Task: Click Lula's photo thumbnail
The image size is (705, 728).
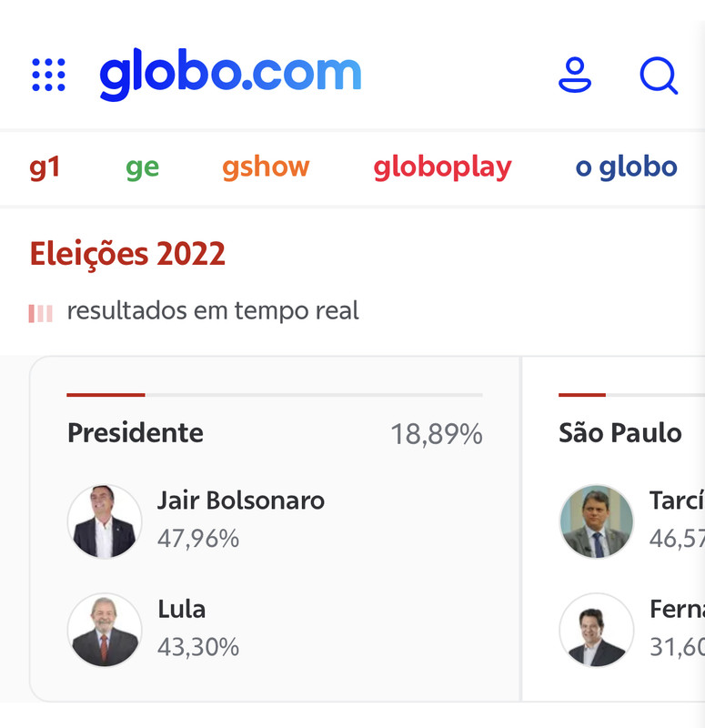Action: coord(105,630)
